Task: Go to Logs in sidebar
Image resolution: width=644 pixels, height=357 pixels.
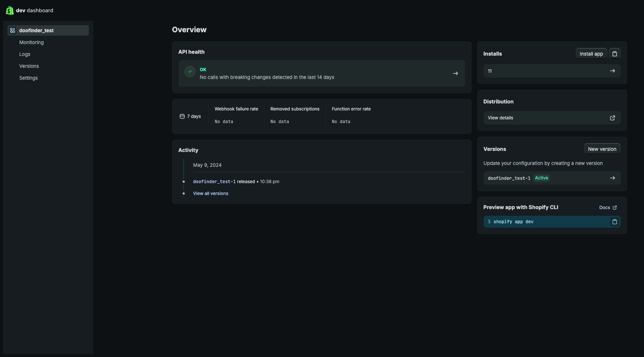Action: pos(25,54)
